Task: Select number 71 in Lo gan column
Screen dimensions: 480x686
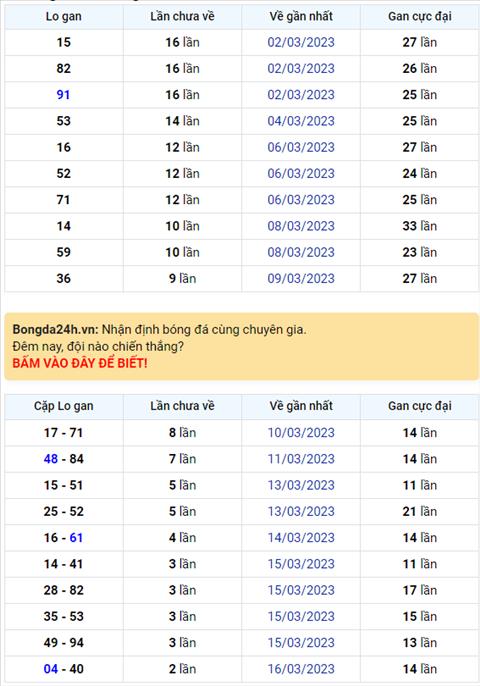Action: (63, 200)
